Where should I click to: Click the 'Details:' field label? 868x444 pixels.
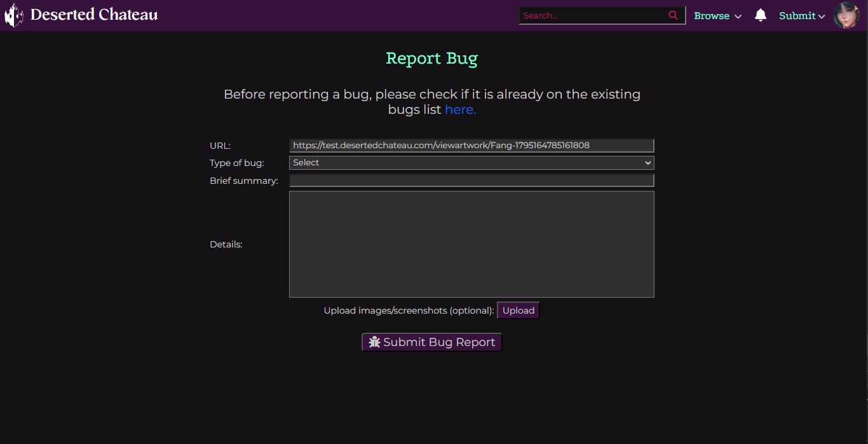[226, 244]
